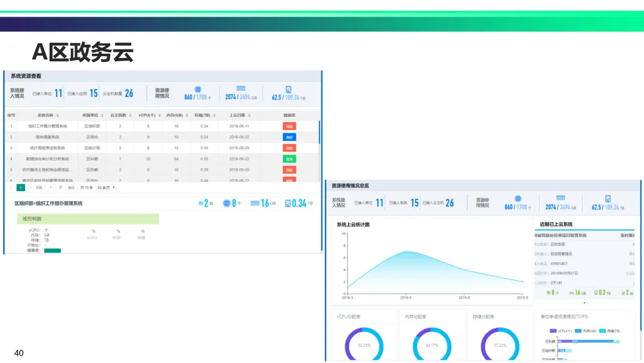The width and height of the screenshot is (644, 363).
Task: Click 2018-6 peak point on line chart
Action: point(406,251)
